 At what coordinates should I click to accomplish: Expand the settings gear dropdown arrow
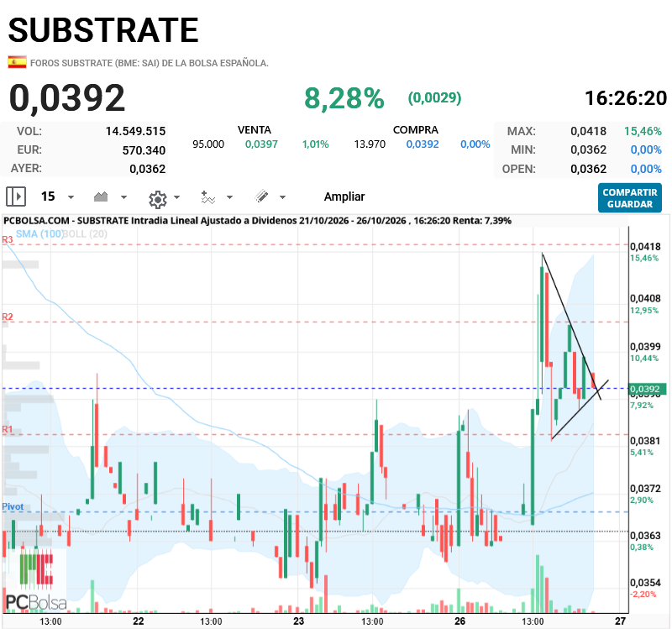176,197
